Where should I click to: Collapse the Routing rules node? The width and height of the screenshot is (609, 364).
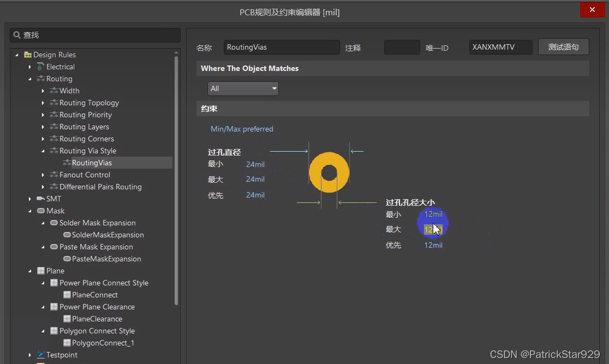point(30,79)
